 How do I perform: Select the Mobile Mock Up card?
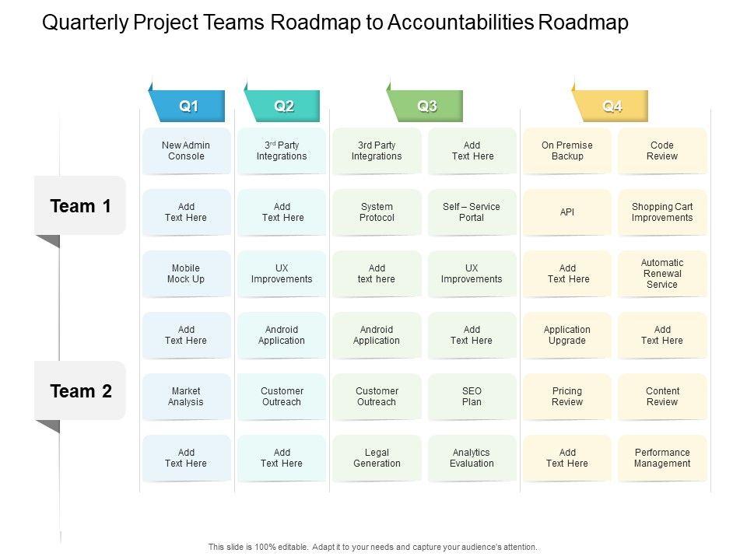click(x=186, y=274)
